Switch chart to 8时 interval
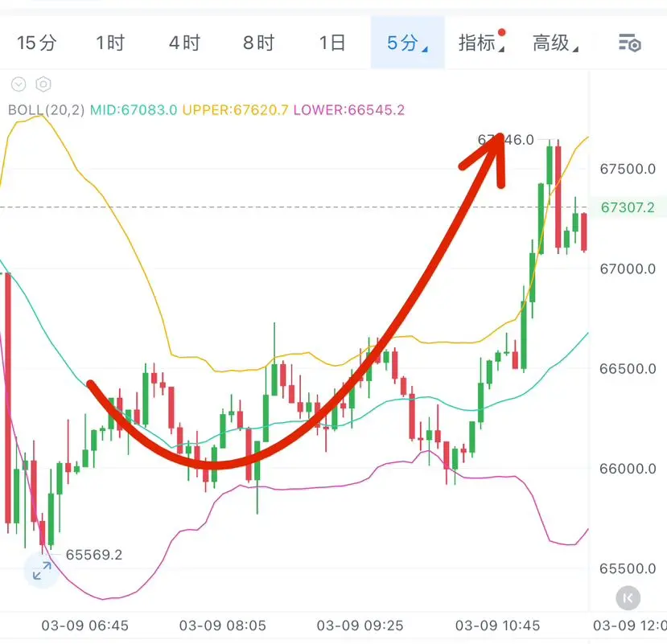 (x=258, y=43)
